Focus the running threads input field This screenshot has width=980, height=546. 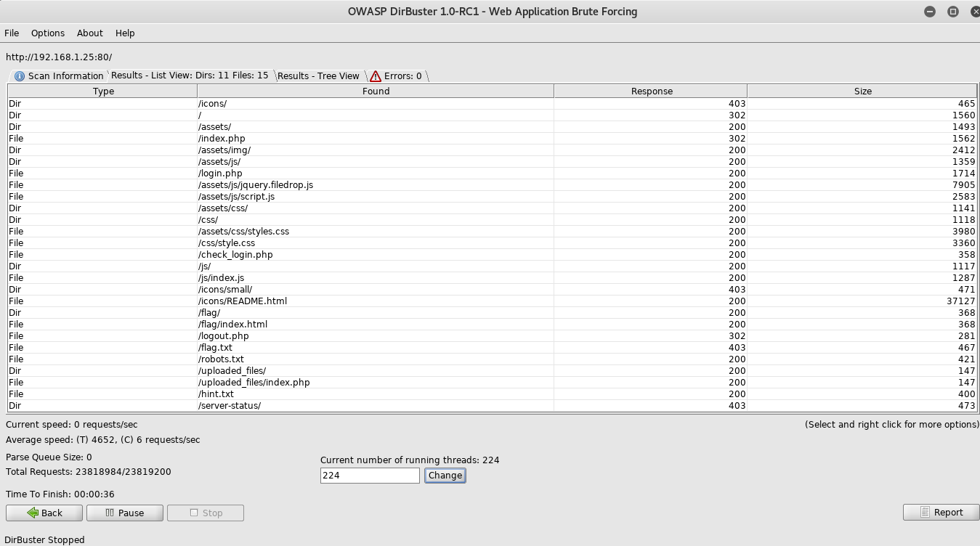pyautogui.click(x=370, y=476)
